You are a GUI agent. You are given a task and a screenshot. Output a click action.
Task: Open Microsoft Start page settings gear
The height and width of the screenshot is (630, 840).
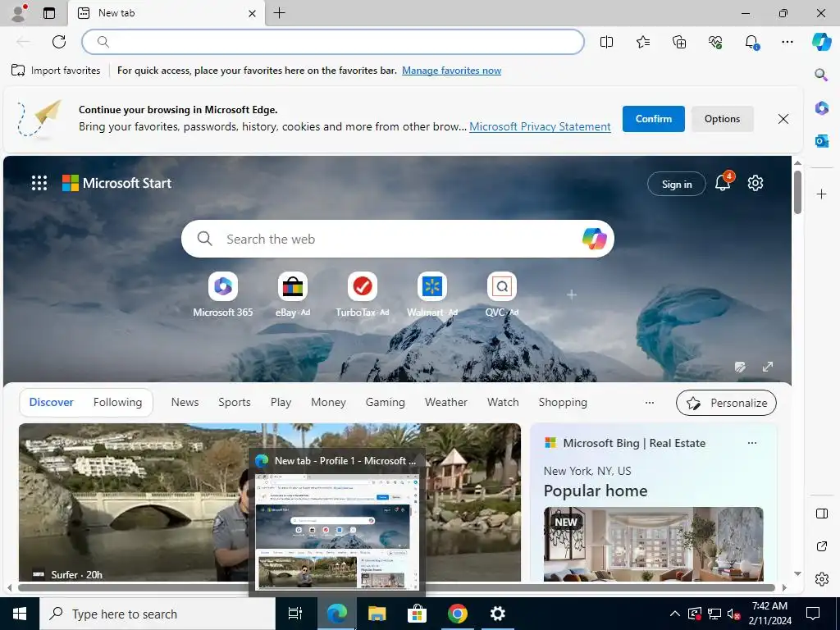click(756, 183)
